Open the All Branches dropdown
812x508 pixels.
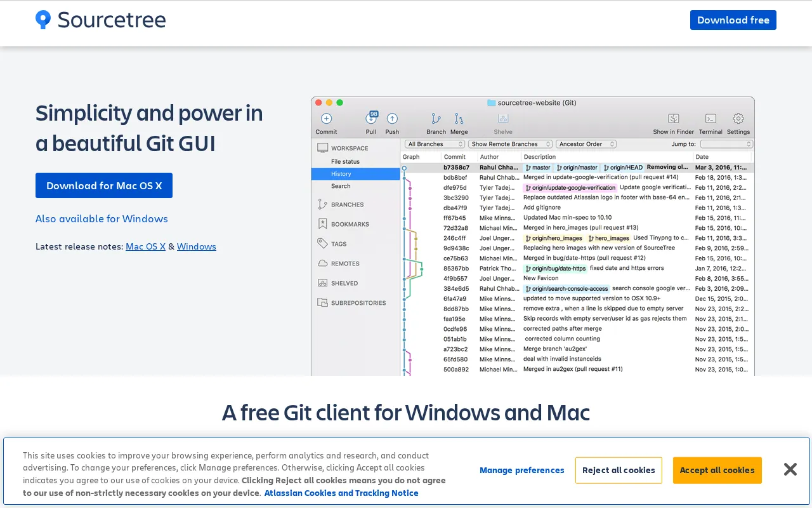[435, 144]
